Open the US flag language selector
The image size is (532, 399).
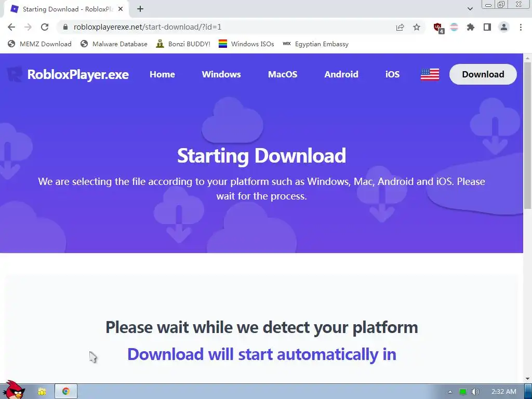point(430,74)
